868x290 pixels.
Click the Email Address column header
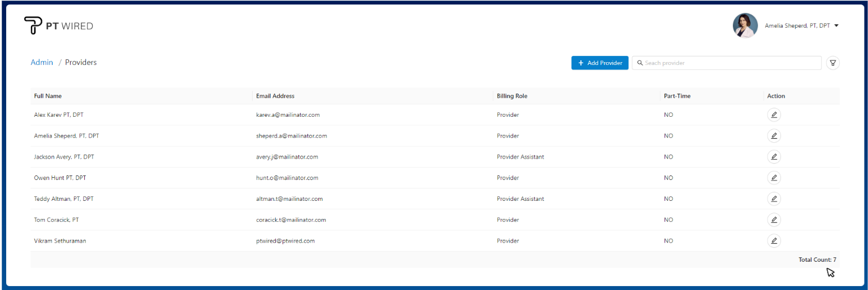[275, 96]
